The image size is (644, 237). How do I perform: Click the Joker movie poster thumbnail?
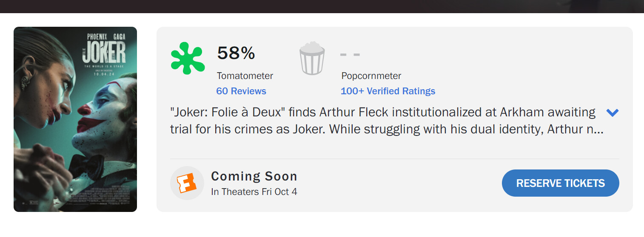coord(75,119)
